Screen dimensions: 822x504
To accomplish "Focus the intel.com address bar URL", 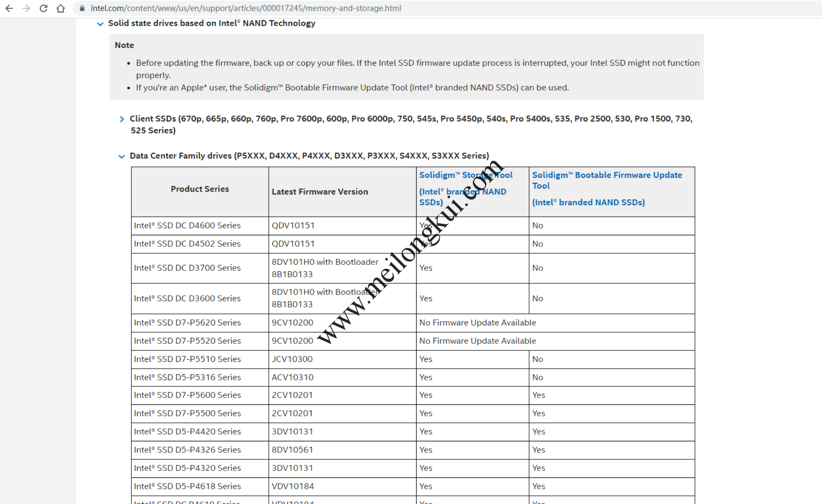I will tap(246, 8).
